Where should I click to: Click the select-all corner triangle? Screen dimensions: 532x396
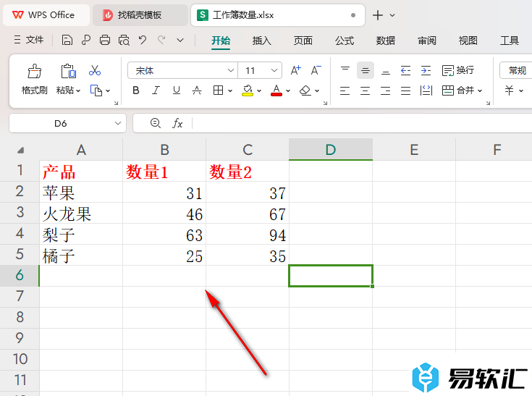[20, 150]
